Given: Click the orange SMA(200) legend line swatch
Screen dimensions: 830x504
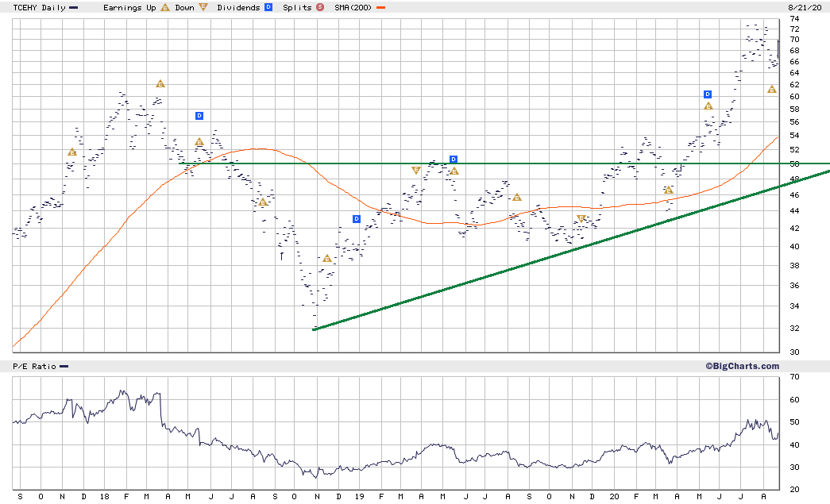Looking at the screenshot, I should click(x=381, y=7).
